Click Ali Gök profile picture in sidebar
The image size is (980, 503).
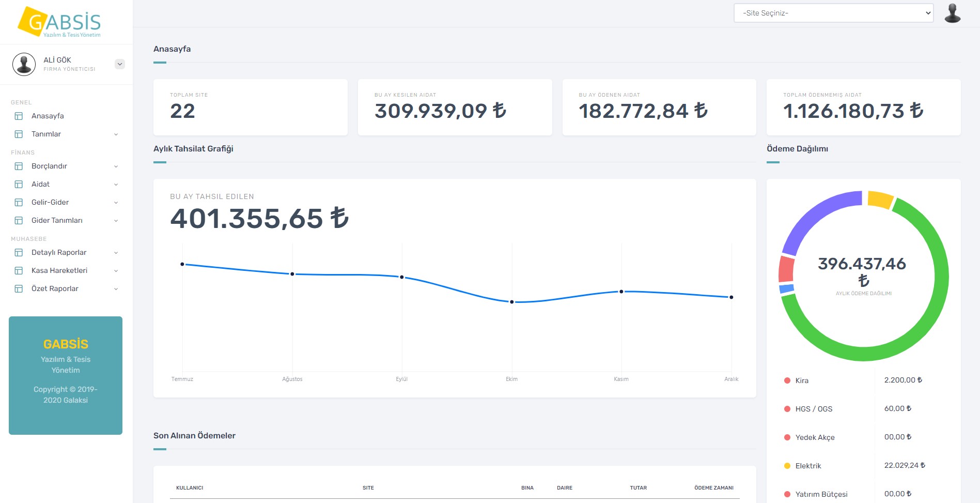[24, 64]
